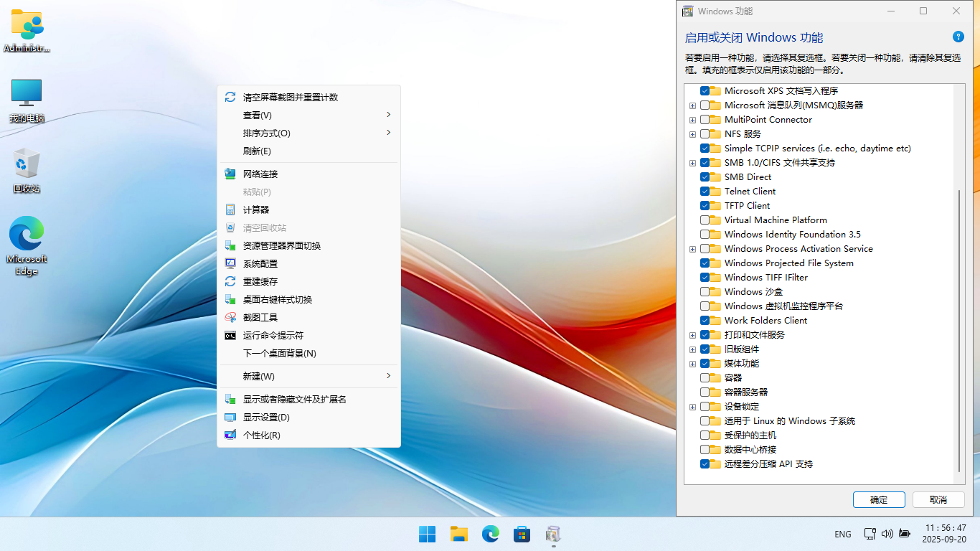The width and height of the screenshot is (980, 551).
Task: Click the monitor icon beside 系统配置
Action: point(230,263)
